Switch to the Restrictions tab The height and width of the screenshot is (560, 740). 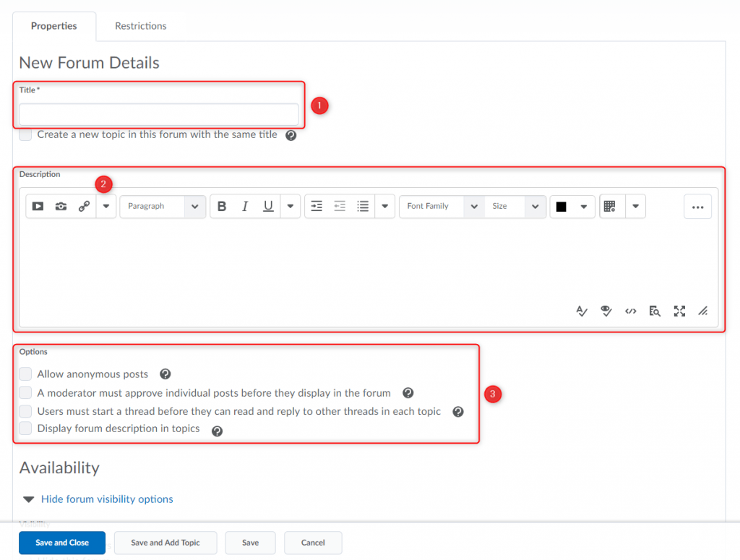pos(140,25)
